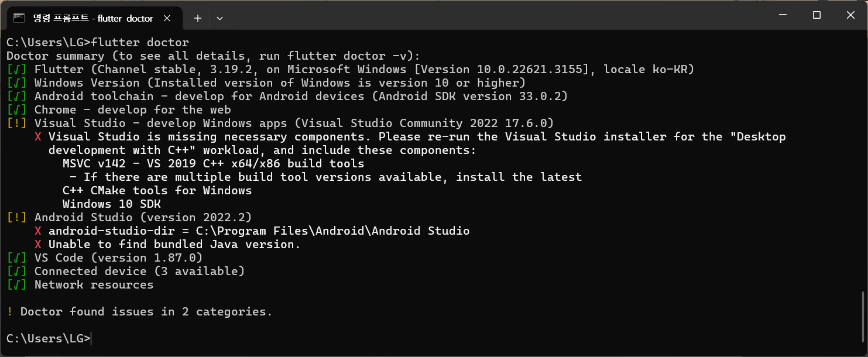The height and width of the screenshot is (357, 868).
Task: Maximize the terminal window
Action: [816, 16]
